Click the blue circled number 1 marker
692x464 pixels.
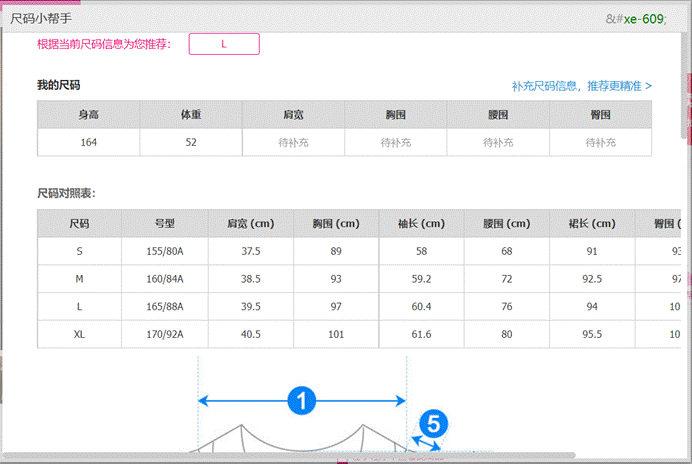301,401
